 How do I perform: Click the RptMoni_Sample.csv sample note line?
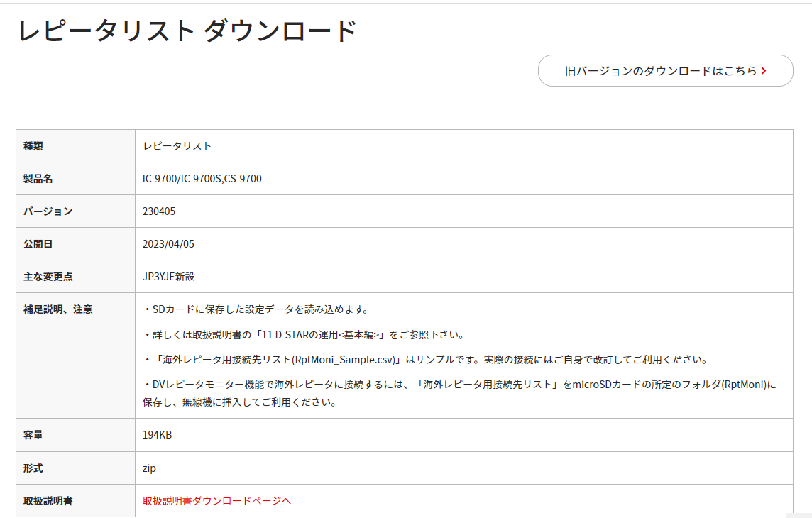click(426, 360)
